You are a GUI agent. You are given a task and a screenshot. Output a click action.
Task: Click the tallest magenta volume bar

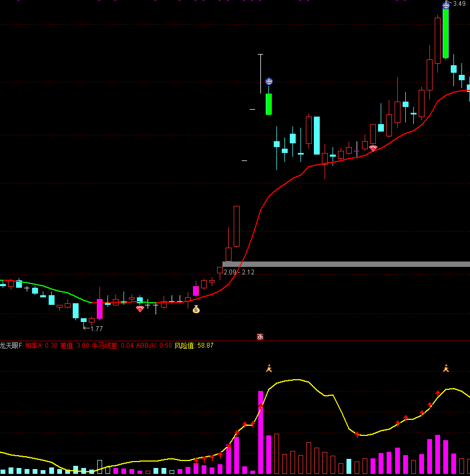260,432
